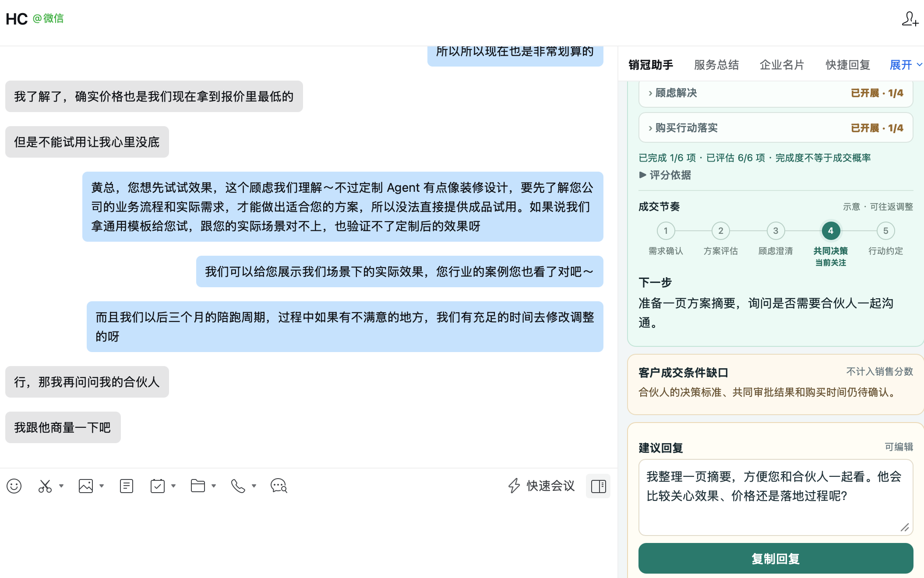Viewport: 924px width, 578px height.
Task: Send an image via the picture icon
Action: (86, 486)
